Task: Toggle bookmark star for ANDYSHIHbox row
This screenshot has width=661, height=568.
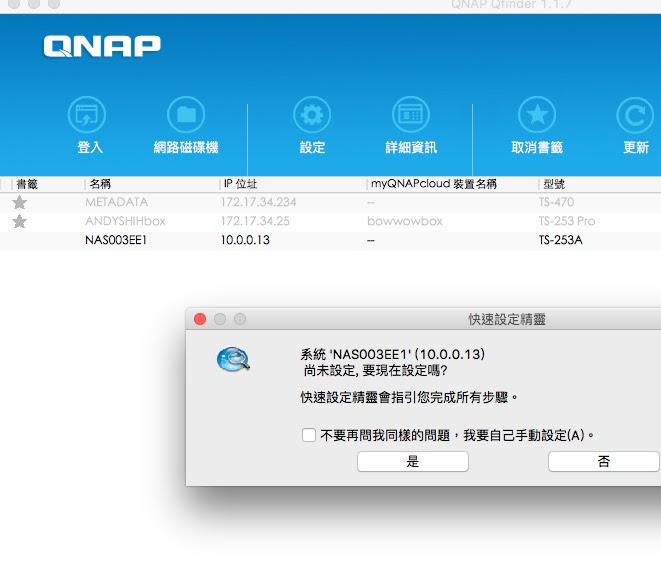Action: pyautogui.click(x=19, y=221)
